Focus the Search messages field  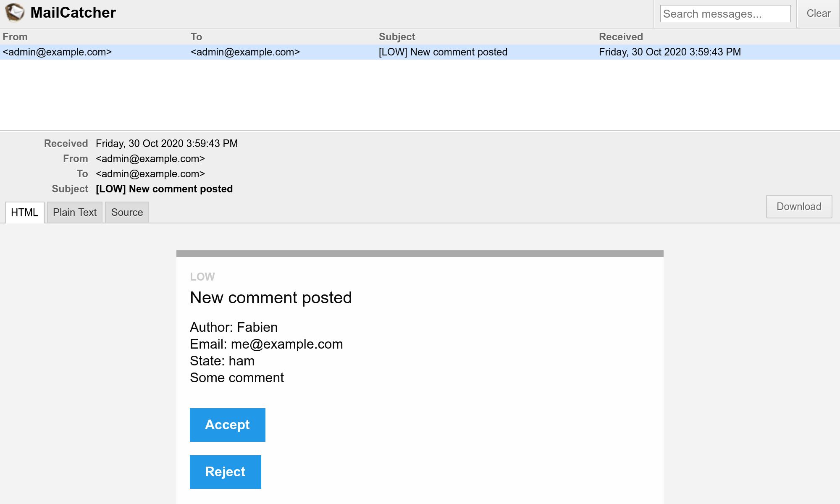725,14
